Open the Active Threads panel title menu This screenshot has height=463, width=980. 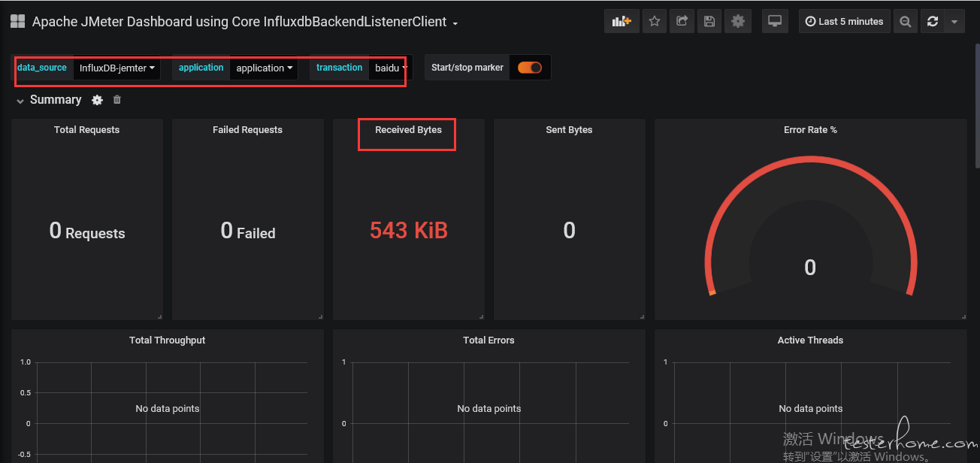tap(810, 340)
